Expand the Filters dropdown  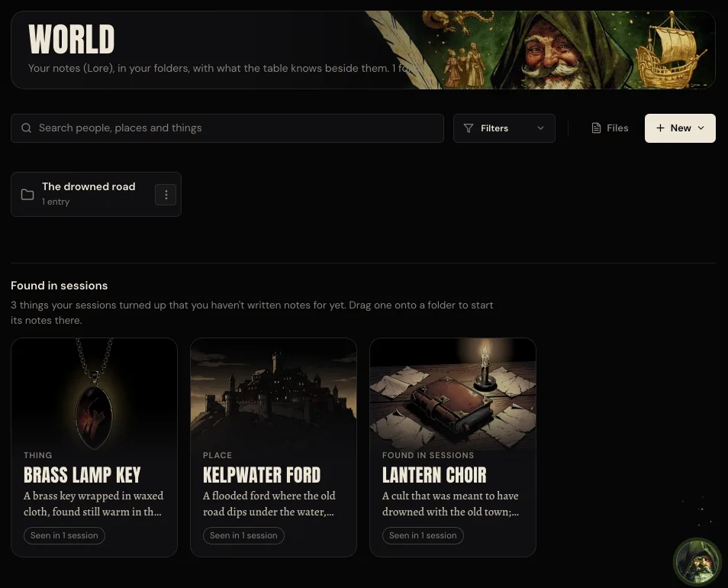(x=504, y=128)
